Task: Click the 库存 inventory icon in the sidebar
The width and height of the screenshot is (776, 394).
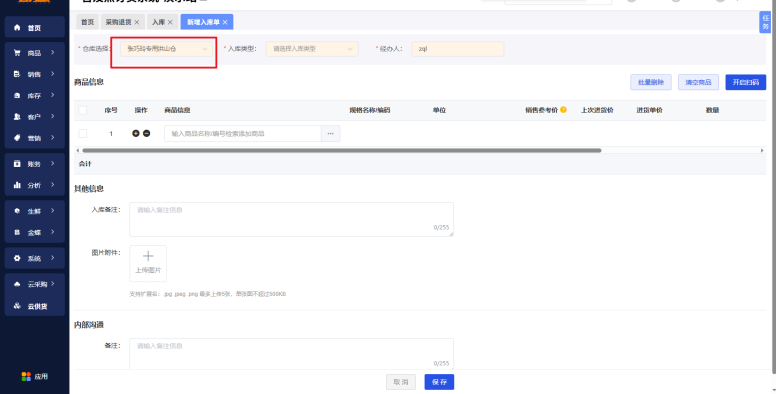Action: click(17, 96)
